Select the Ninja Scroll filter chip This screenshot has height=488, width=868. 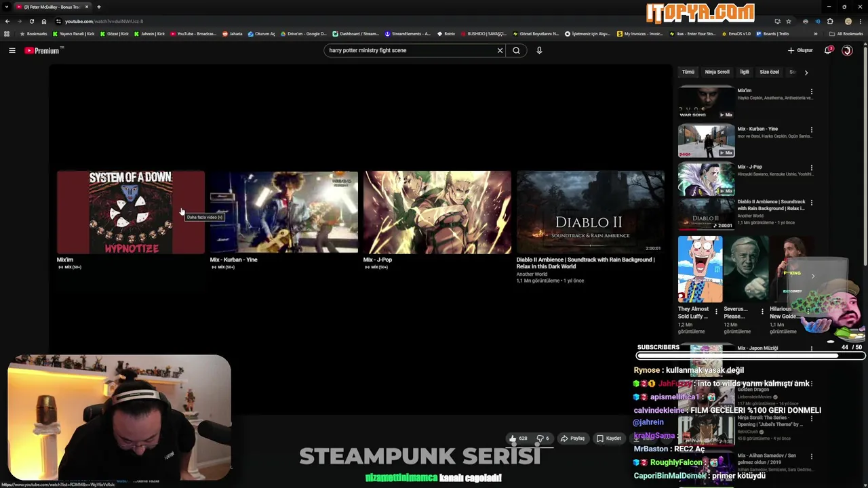(x=717, y=72)
